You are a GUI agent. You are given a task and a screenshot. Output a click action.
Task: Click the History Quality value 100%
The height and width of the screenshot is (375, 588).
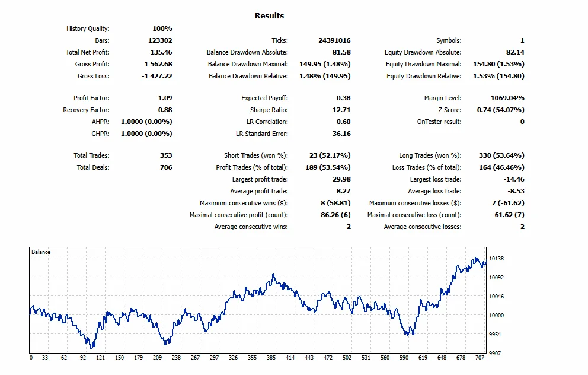[162, 28]
